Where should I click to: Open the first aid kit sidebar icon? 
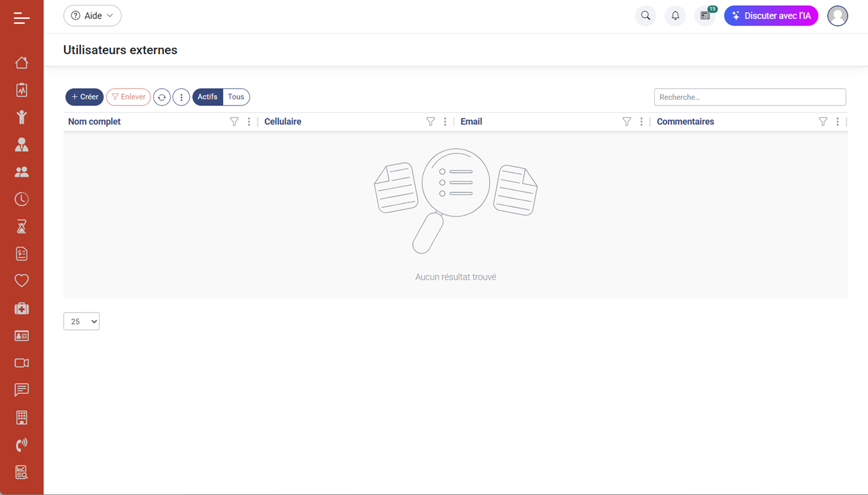(22, 308)
